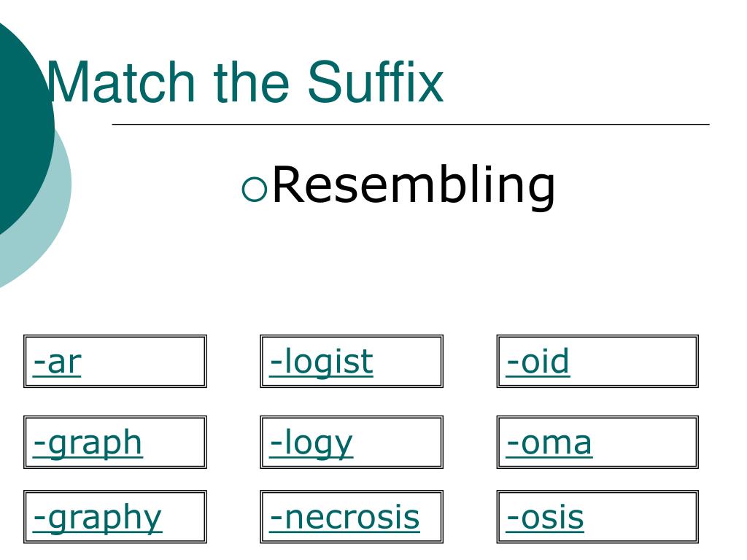
Task: Choose the -graphy suffix link
Action: [x=97, y=518]
